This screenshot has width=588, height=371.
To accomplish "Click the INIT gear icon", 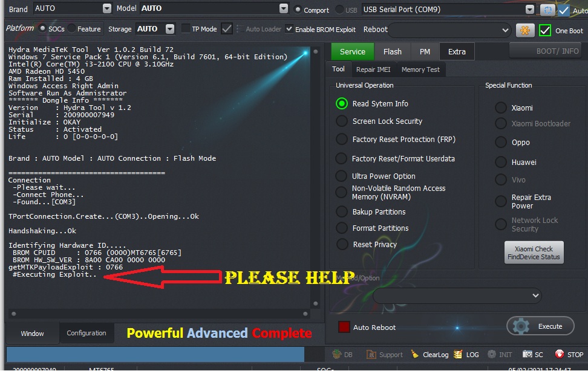I will click(491, 354).
